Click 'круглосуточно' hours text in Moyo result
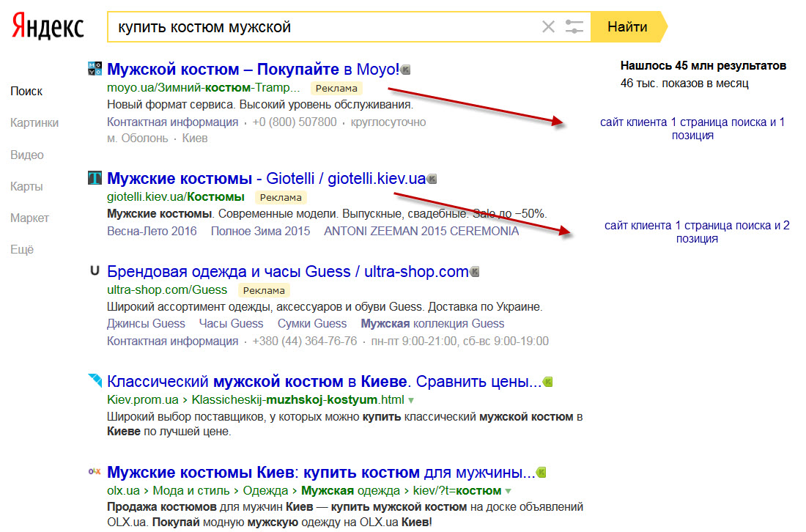Image resolution: width=806 pixels, height=532 pixels. tap(388, 122)
